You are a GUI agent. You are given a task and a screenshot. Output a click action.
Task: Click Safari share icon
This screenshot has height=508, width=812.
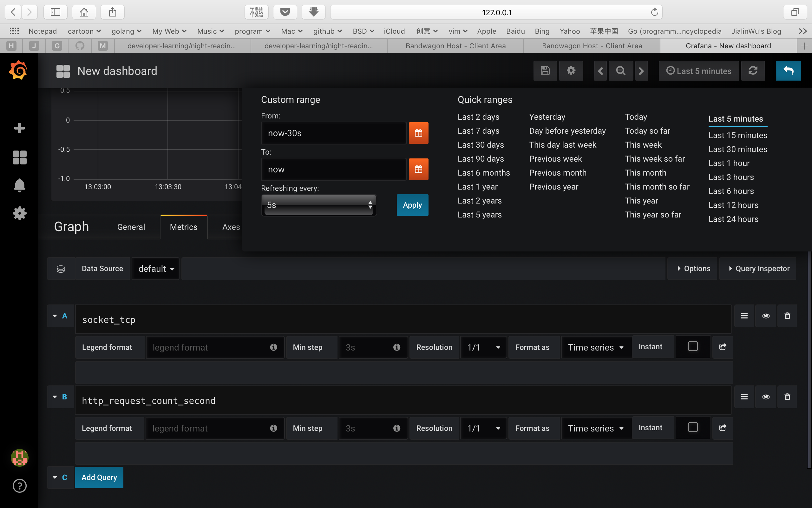tap(112, 12)
